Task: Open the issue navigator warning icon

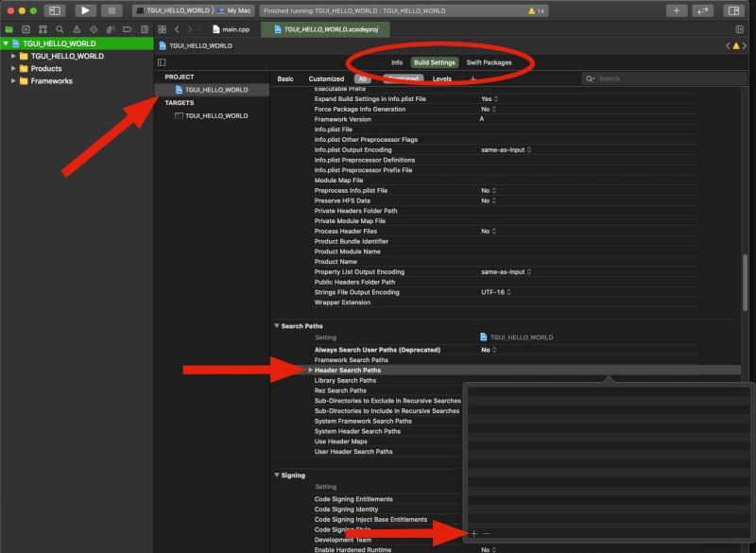Action: click(77, 28)
